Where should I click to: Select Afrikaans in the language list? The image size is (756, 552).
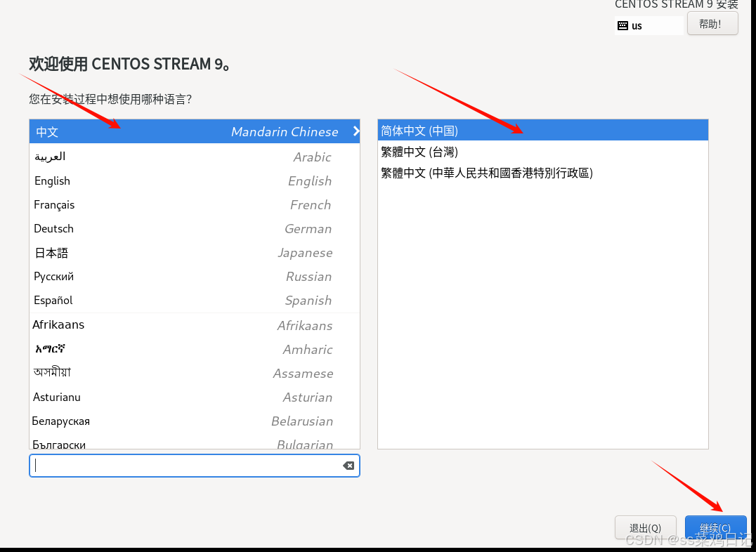195,325
